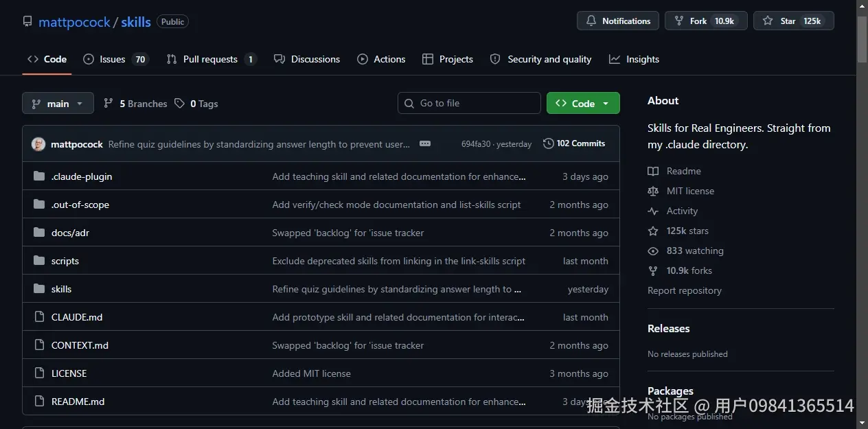The width and height of the screenshot is (868, 429).
Task: Open the green Code dropdown button
Action: click(x=583, y=103)
